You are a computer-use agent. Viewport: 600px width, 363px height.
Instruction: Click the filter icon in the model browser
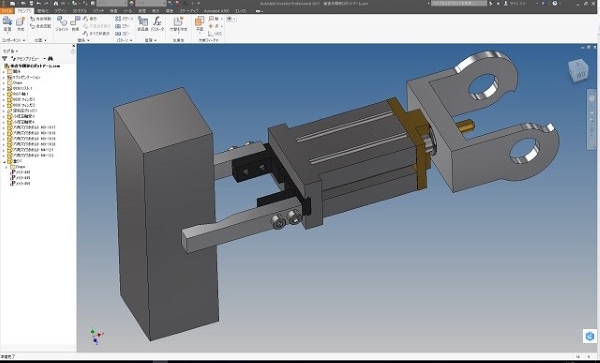(5, 59)
